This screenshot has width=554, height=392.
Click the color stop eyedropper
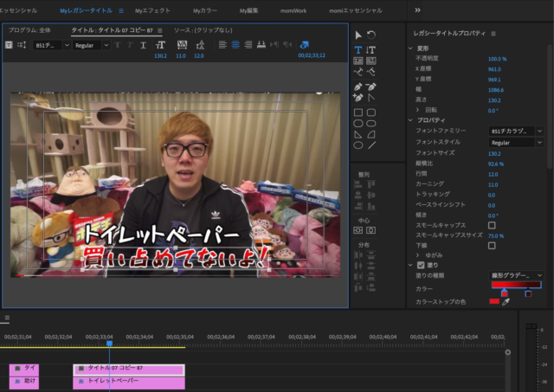point(506,301)
